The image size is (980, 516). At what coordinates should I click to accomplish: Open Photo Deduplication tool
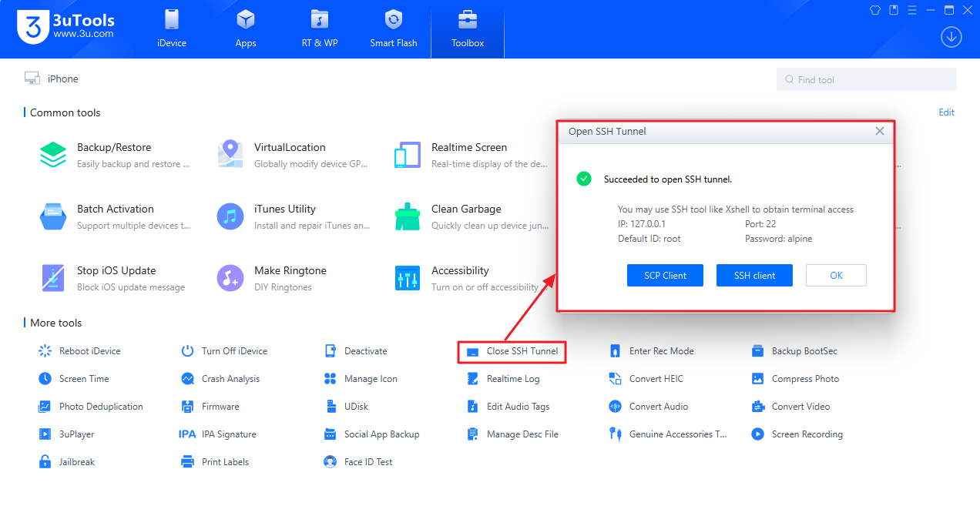tap(90, 407)
